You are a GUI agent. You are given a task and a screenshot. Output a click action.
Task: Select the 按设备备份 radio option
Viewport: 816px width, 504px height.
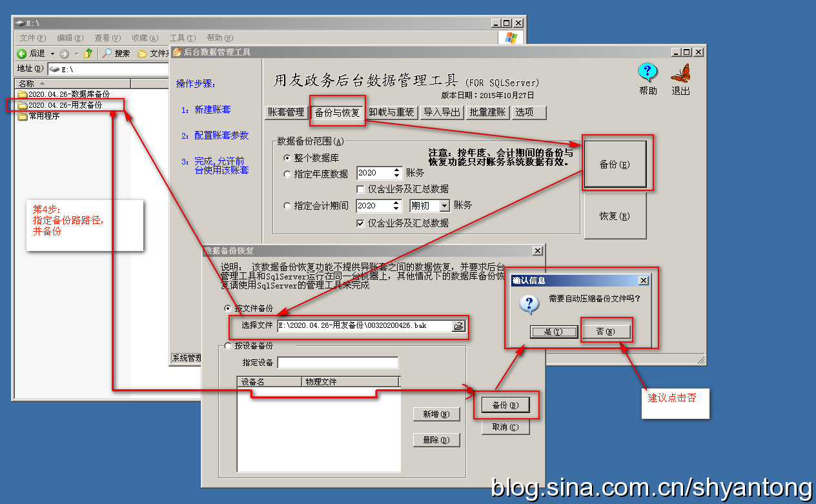click(x=227, y=347)
